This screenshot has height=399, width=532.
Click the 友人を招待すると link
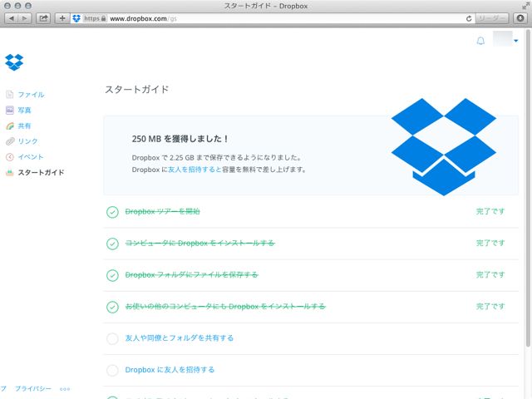195,170
